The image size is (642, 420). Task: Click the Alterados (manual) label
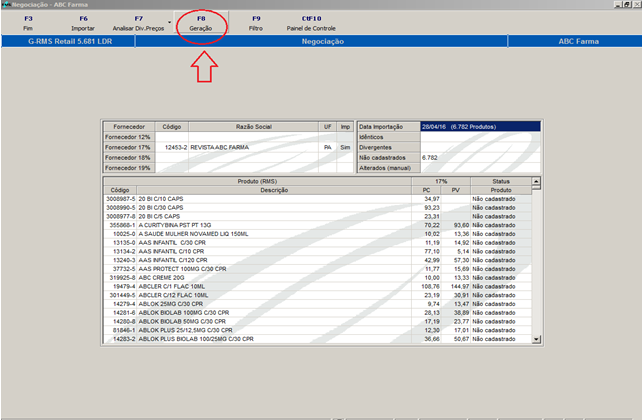pyautogui.click(x=389, y=168)
